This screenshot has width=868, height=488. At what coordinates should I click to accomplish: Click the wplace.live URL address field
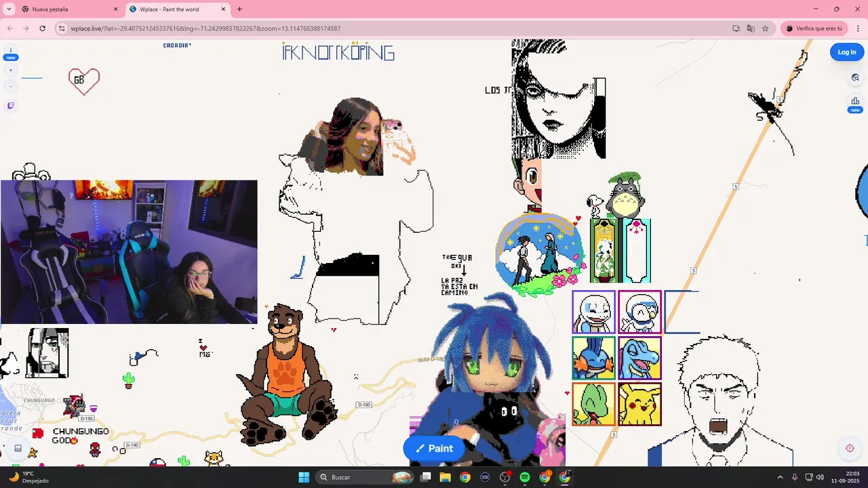[393, 28]
